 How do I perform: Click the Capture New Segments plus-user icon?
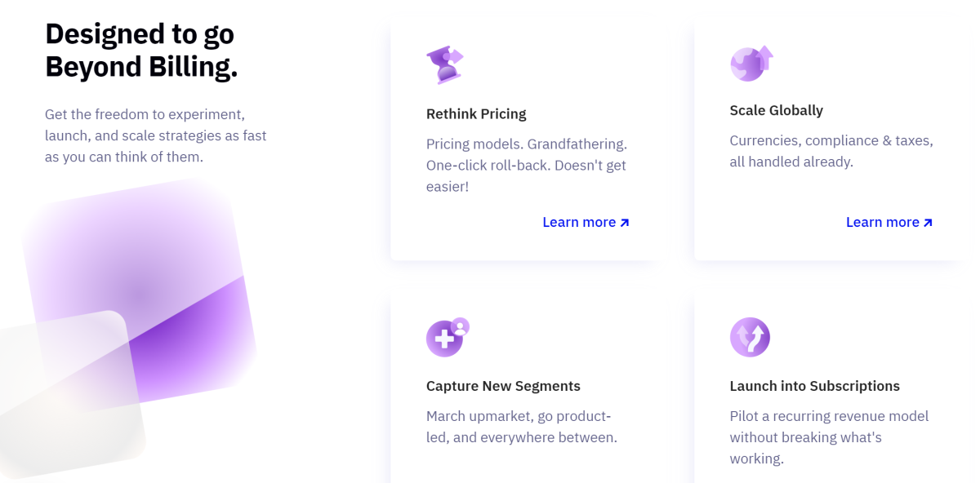pyautogui.click(x=448, y=337)
